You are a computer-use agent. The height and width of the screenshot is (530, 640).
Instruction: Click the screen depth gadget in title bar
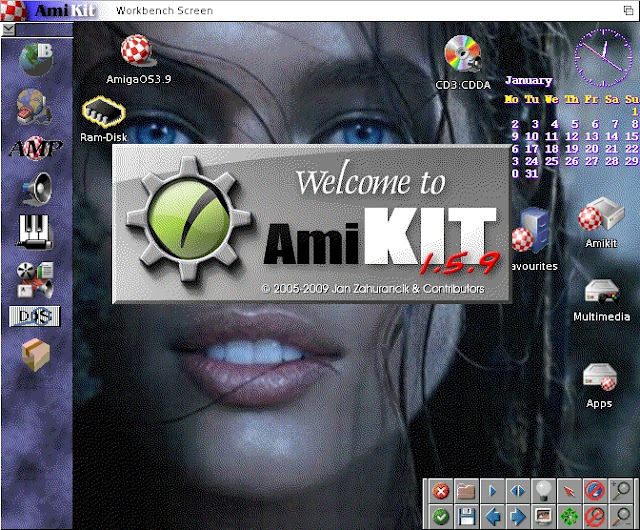coord(629,10)
